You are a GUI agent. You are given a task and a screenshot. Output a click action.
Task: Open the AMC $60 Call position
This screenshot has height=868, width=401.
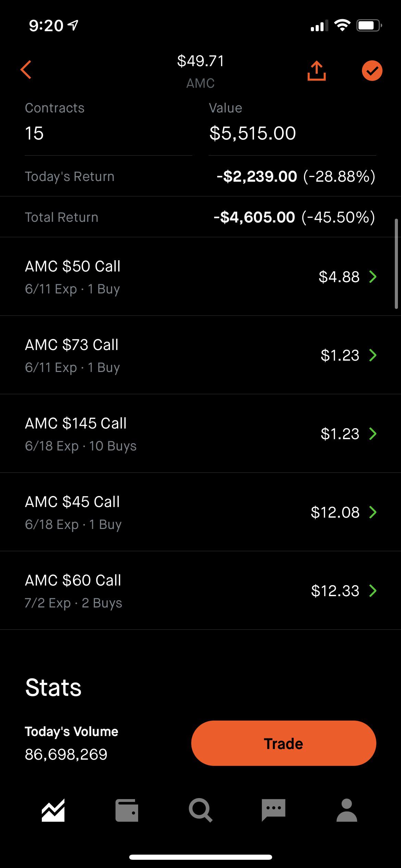tap(200, 591)
